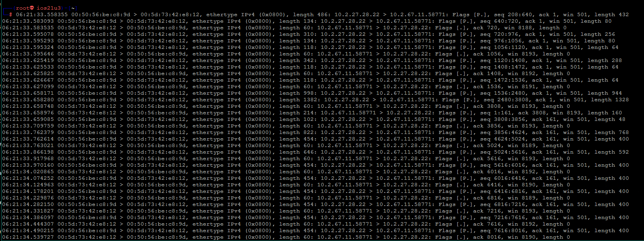Click 'seq 720:976' sequence range
This screenshot has height=241, width=644.
[499, 34]
